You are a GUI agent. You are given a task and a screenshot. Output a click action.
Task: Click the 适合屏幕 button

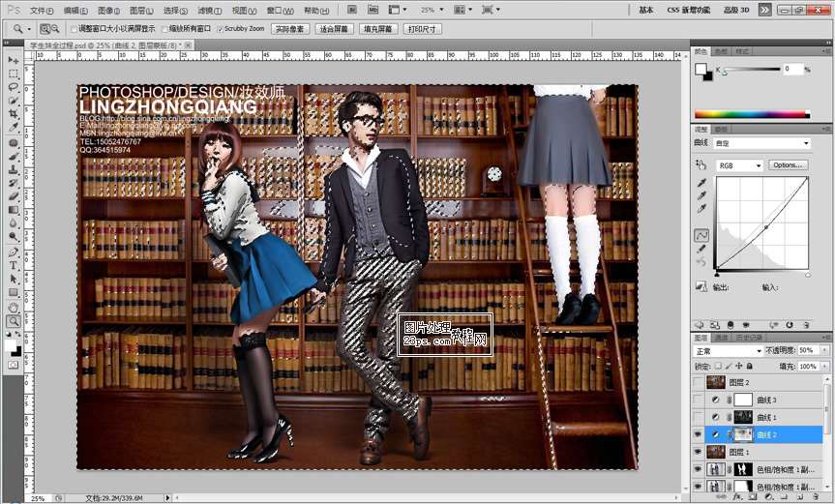click(334, 29)
